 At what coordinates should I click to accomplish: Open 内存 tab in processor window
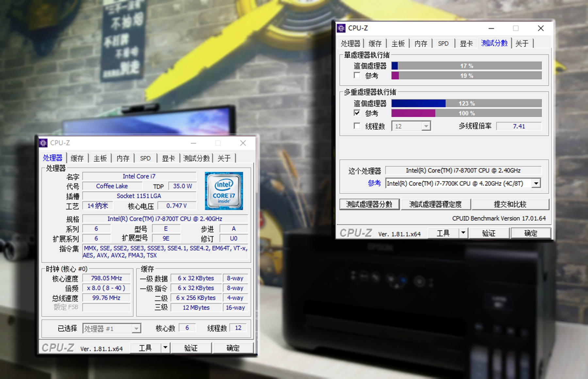pos(123,158)
